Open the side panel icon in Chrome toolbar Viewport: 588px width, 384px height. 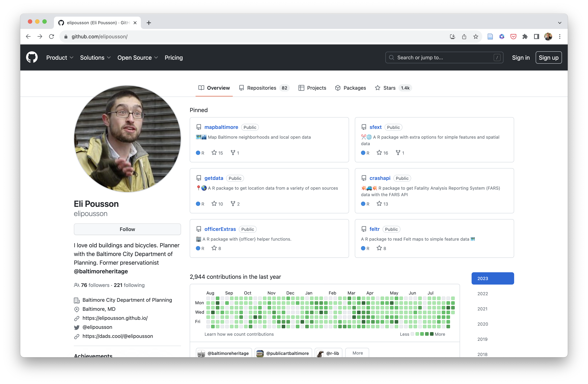point(536,37)
